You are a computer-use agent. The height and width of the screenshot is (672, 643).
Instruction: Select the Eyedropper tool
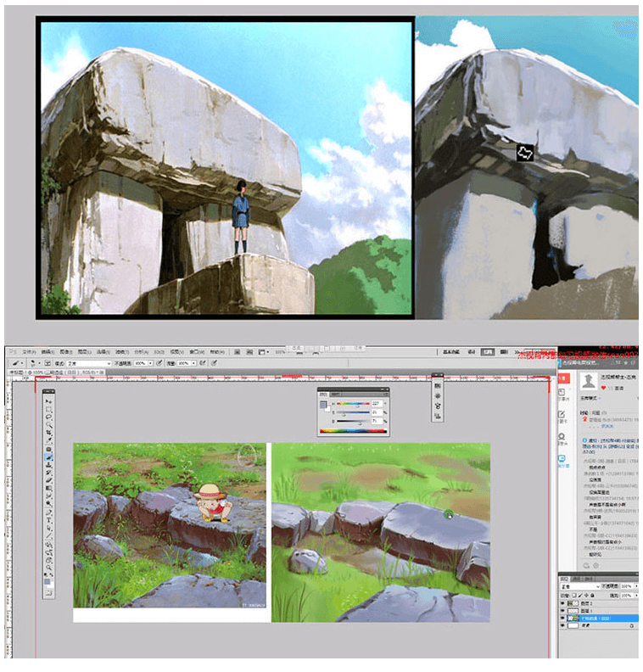49,439
